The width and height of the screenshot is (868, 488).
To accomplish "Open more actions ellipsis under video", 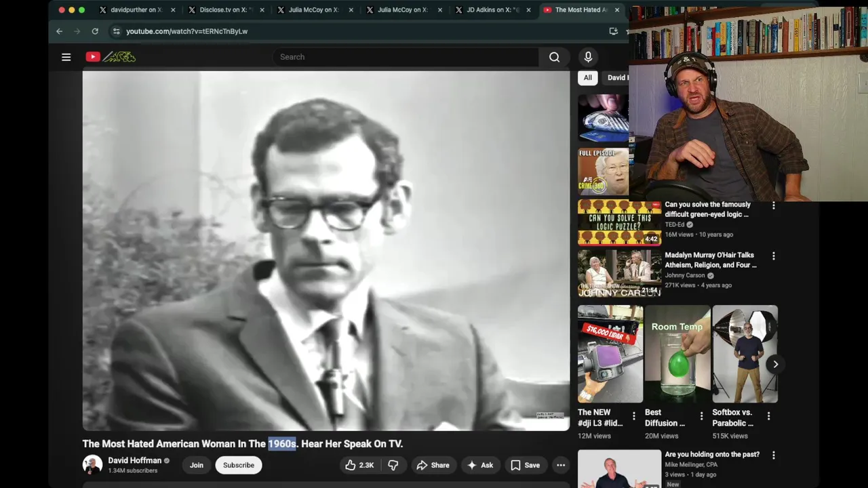I will [560, 465].
